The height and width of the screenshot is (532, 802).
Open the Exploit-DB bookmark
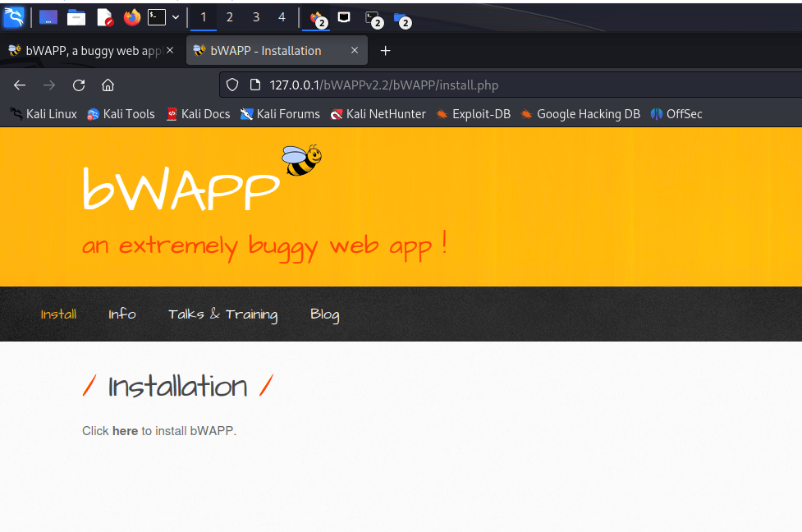[x=473, y=114]
